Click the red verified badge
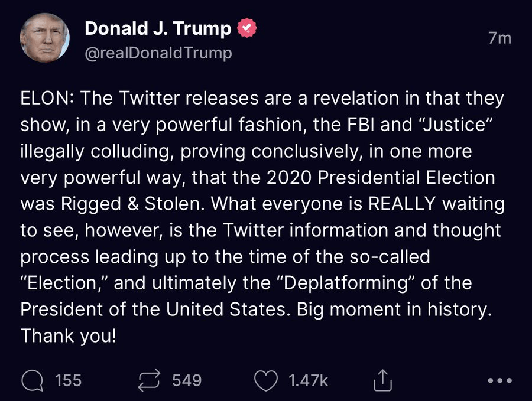This screenshot has height=401, width=532. (x=246, y=28)
